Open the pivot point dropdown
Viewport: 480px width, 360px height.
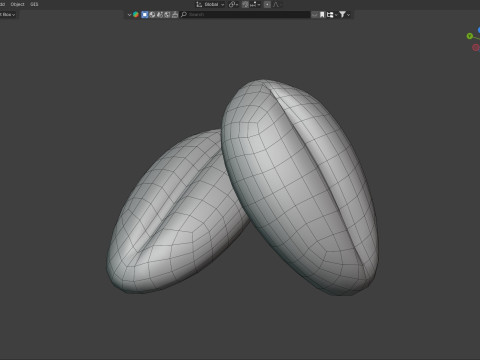[x=233, y=4]
